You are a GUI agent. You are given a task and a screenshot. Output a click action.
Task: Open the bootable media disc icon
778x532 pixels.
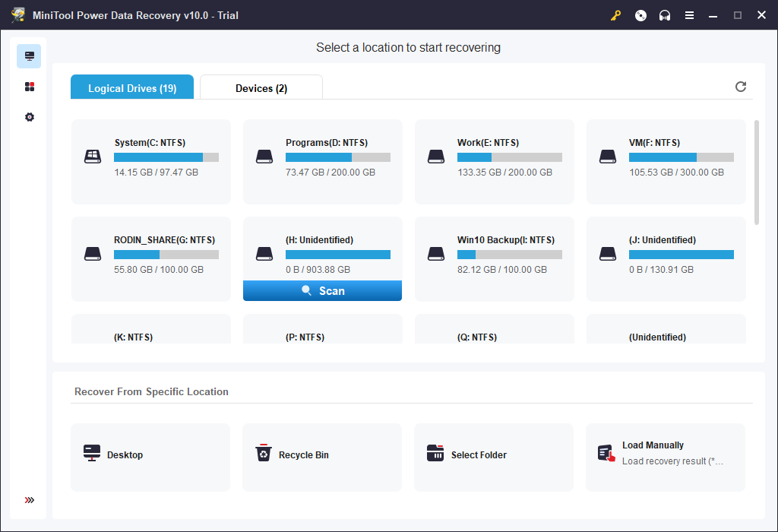(x=640, y=15)
